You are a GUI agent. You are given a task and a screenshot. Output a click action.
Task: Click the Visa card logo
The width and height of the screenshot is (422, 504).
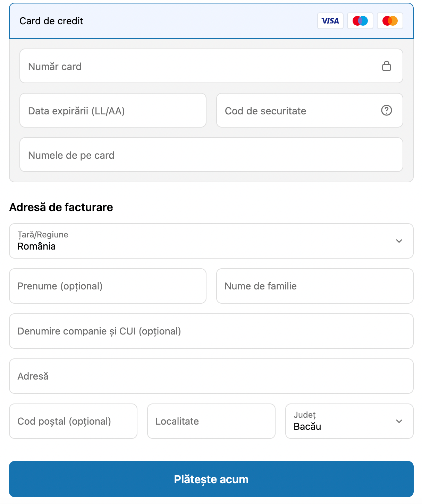tap(330, 21)
